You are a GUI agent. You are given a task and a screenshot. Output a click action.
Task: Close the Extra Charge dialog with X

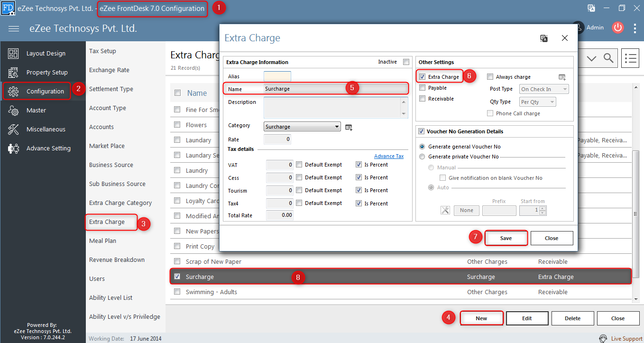(x=564, y=38)
